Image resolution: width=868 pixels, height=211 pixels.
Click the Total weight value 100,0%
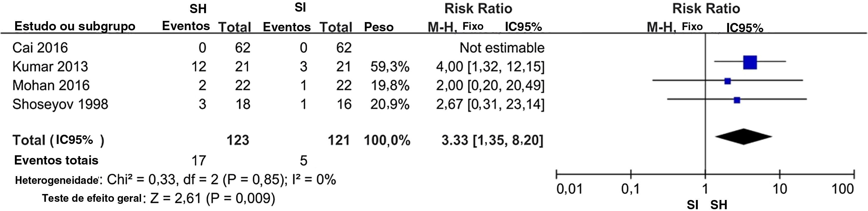(387, 140)
